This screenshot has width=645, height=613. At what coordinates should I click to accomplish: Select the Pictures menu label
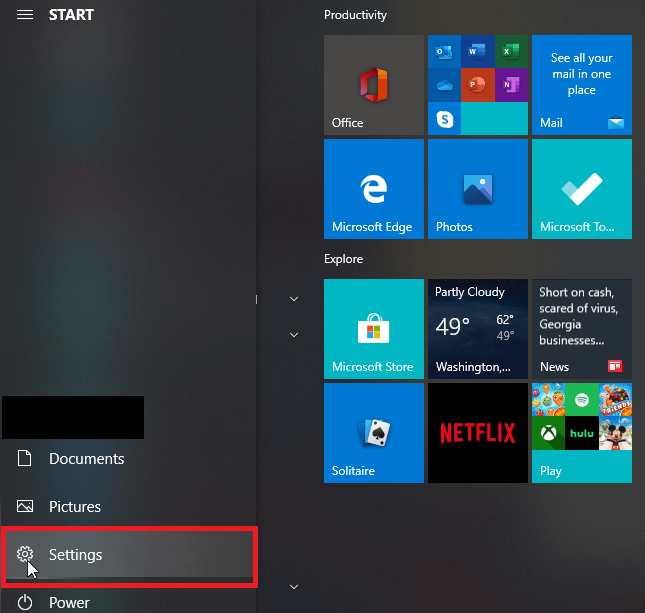click(75, 507)
